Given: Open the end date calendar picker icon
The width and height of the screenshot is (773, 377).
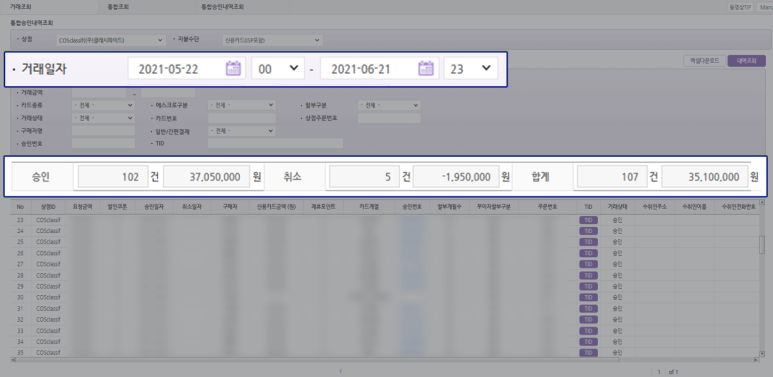Looking at the screenshot, I should click(425, 69).
